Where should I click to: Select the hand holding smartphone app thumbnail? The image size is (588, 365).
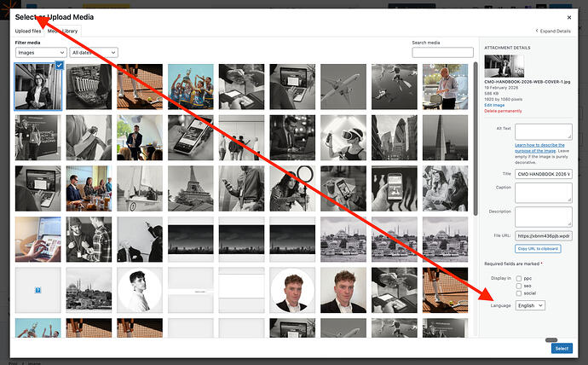pyautogui.click(x=394, y=188)
